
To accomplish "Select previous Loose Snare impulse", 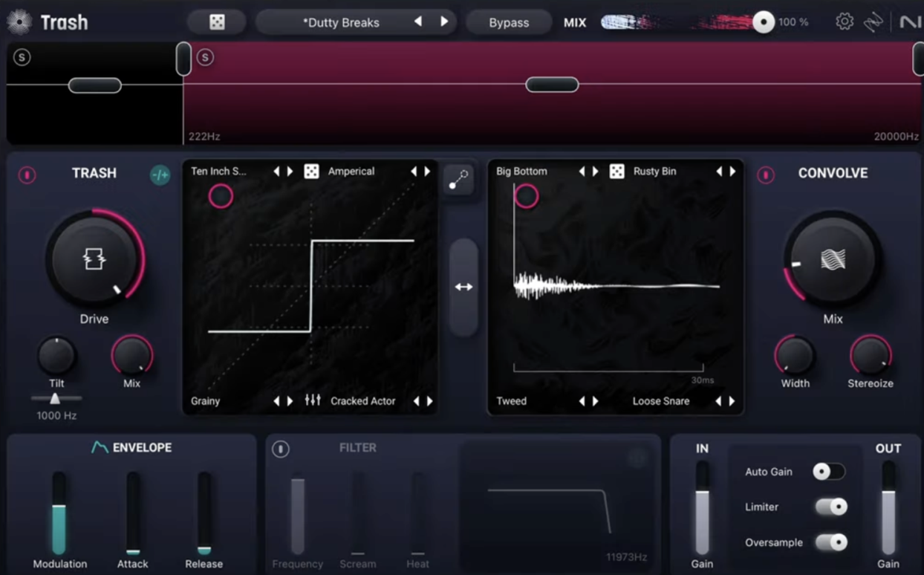I will (x=718, y=401).
